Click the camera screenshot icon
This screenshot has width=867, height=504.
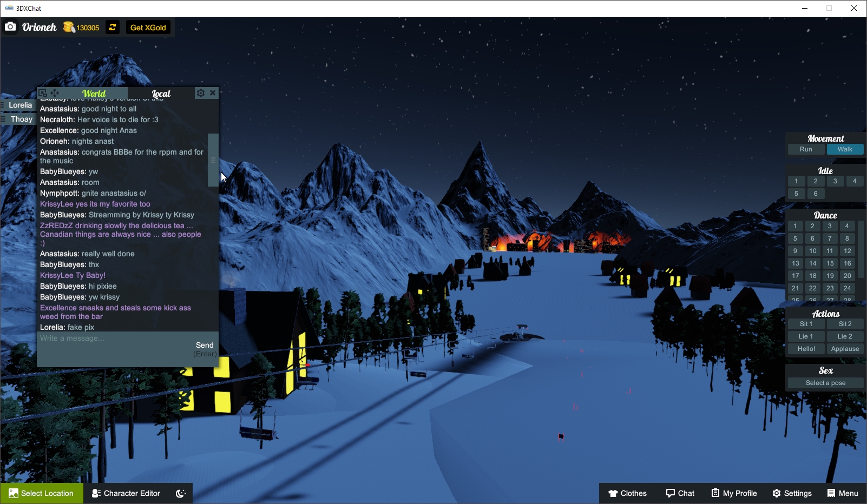click(10, 26)
